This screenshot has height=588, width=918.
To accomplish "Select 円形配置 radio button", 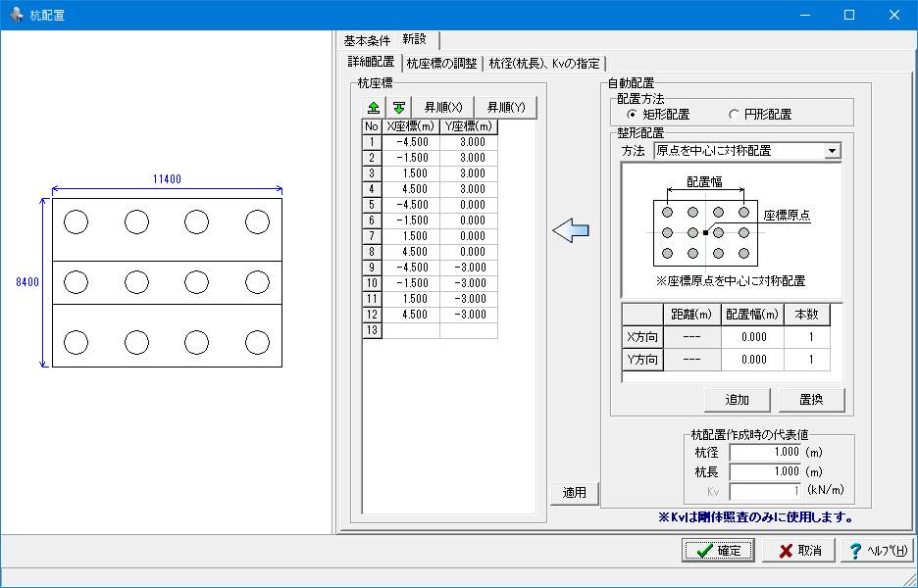I will click(734, 114).
